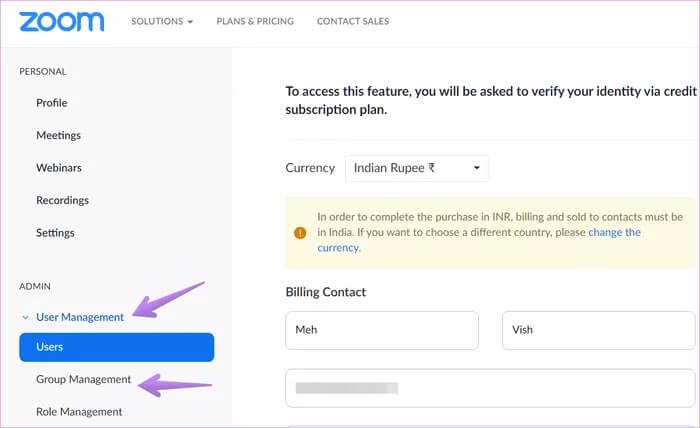
Task: Click the first name field with Meh
Action: click(x=382, y=330)
